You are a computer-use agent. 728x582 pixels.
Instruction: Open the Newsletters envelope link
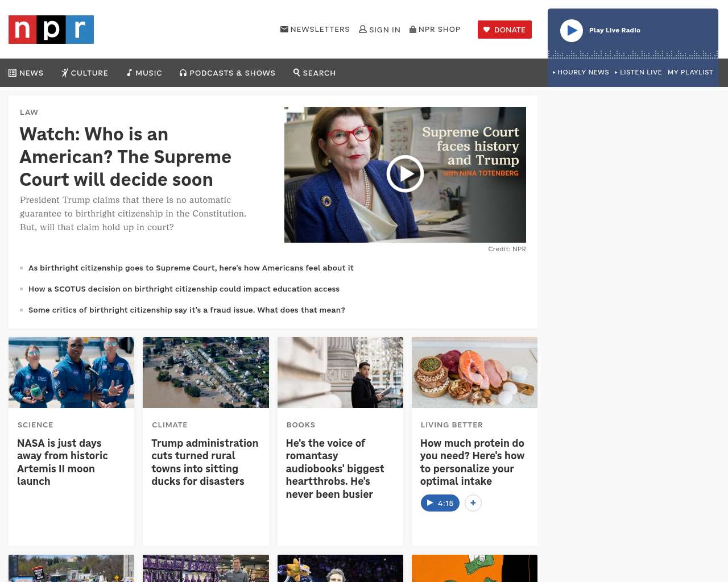coord(315,29)
